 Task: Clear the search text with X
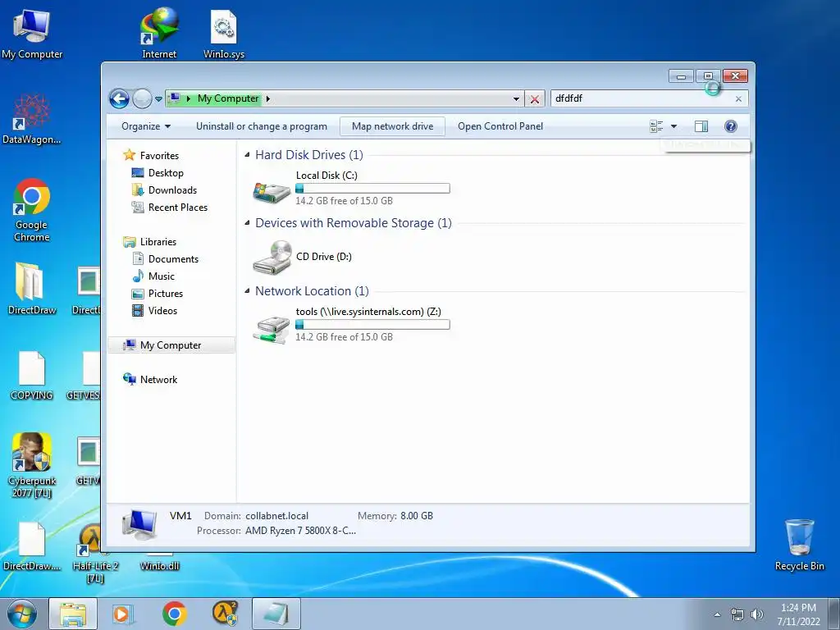pos(739,99)
